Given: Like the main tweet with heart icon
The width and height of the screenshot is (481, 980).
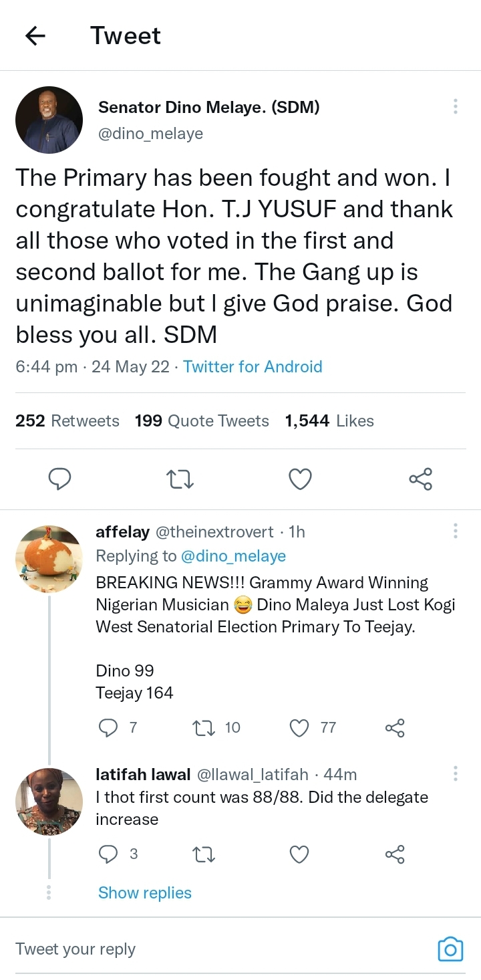Looking at the screenshot, I should coord(300,479).
